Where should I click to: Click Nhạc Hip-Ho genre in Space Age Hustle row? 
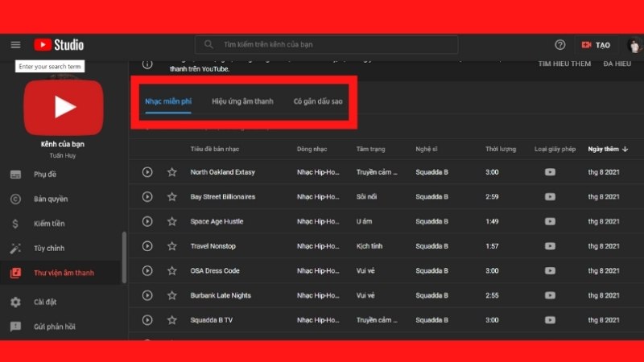click(318, 221)
